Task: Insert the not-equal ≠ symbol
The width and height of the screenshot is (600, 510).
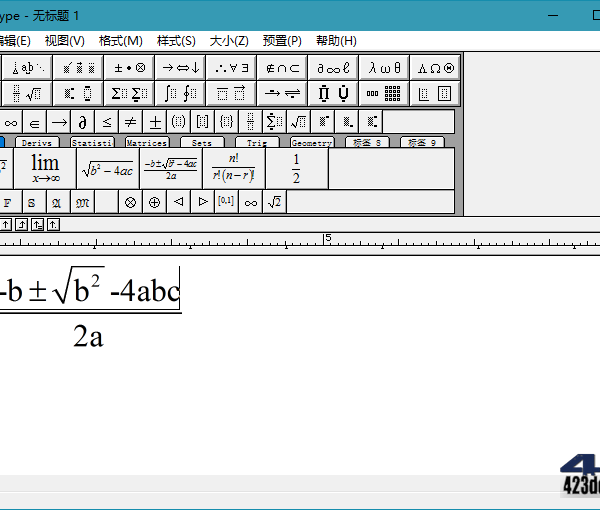Action: (130, 122)
